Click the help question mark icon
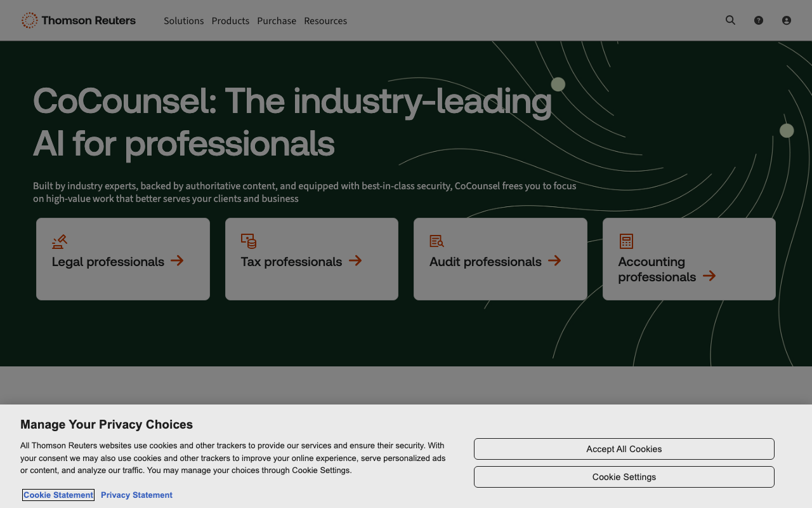This screenshot has height=508, width=812. pyautogui.click(x=758, y=20)
